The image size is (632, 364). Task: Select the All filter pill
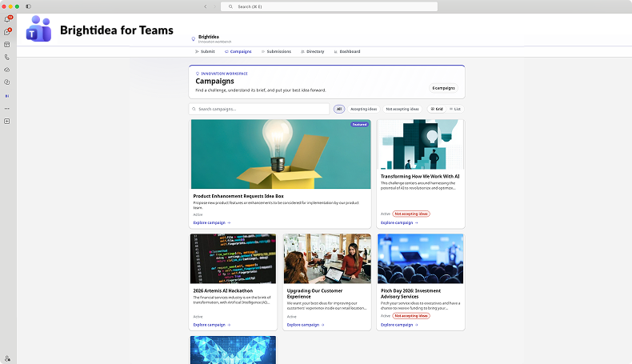pyautogui.click(x=339, y=110)
